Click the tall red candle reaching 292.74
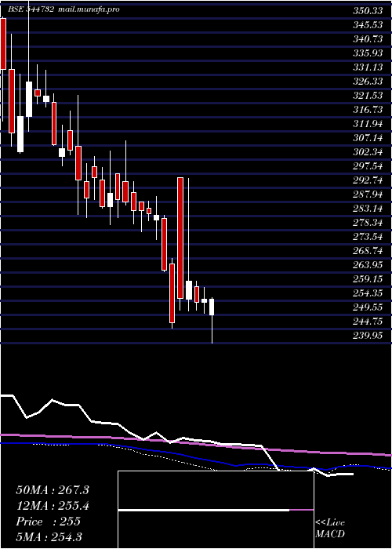The image size is (392, 549). pyautogui.click(x=180, y=238)
